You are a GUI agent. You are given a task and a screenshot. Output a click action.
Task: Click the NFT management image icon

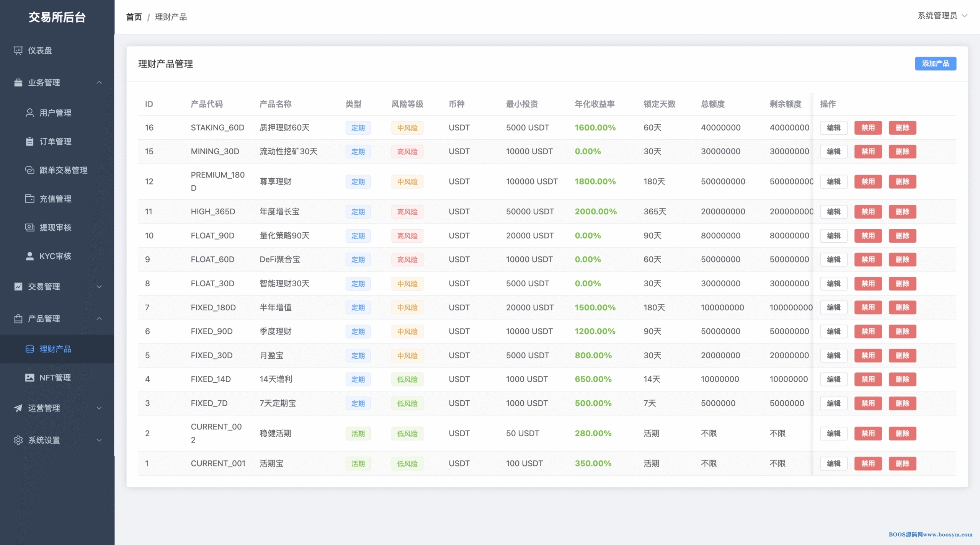point(29,378)
